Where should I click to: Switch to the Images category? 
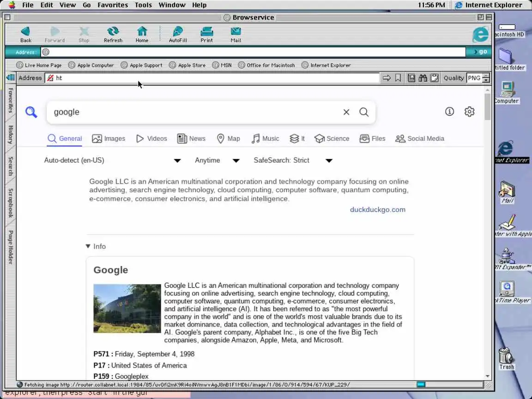pos(109,139)
